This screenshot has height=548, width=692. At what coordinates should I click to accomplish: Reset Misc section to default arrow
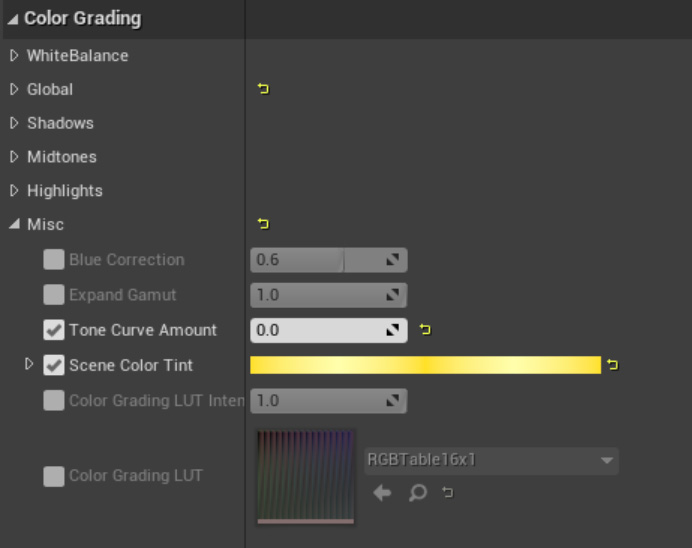pyautogui.click(x=263, y=225)
